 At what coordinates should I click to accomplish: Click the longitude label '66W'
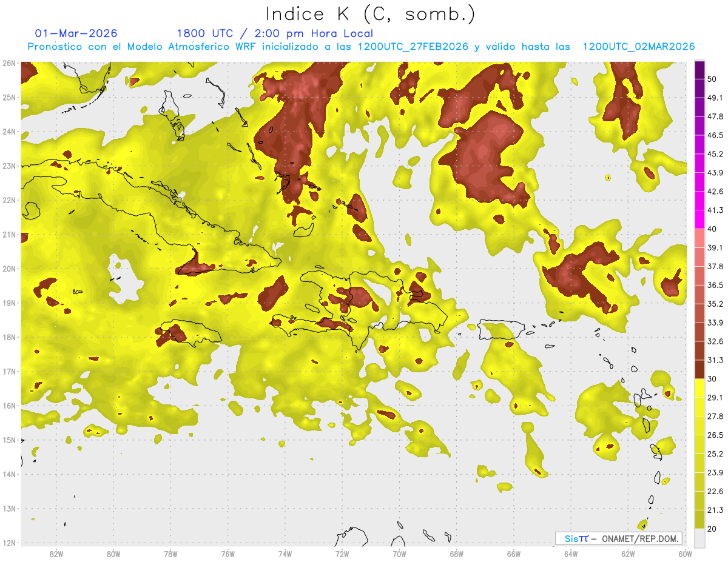(x=514, y=554)
